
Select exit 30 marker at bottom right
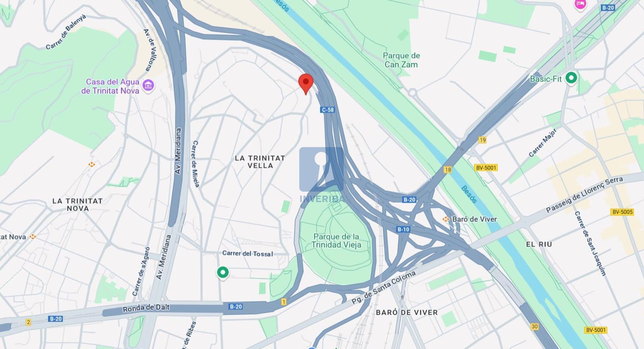535,326
